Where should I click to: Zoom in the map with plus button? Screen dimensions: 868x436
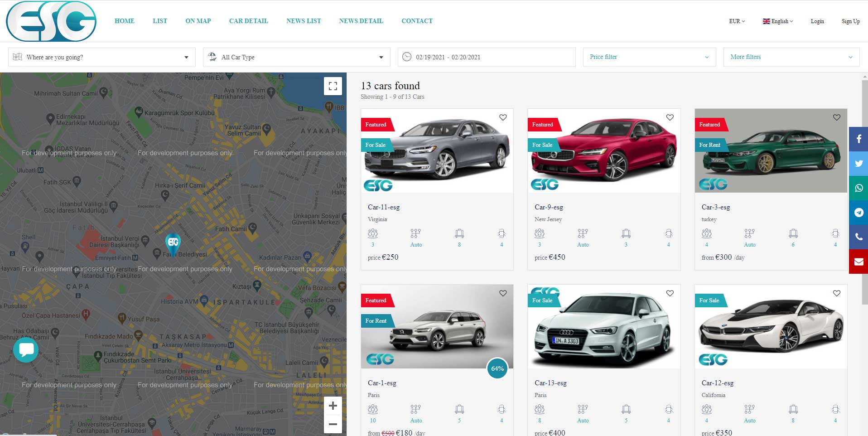coord(333,406)
